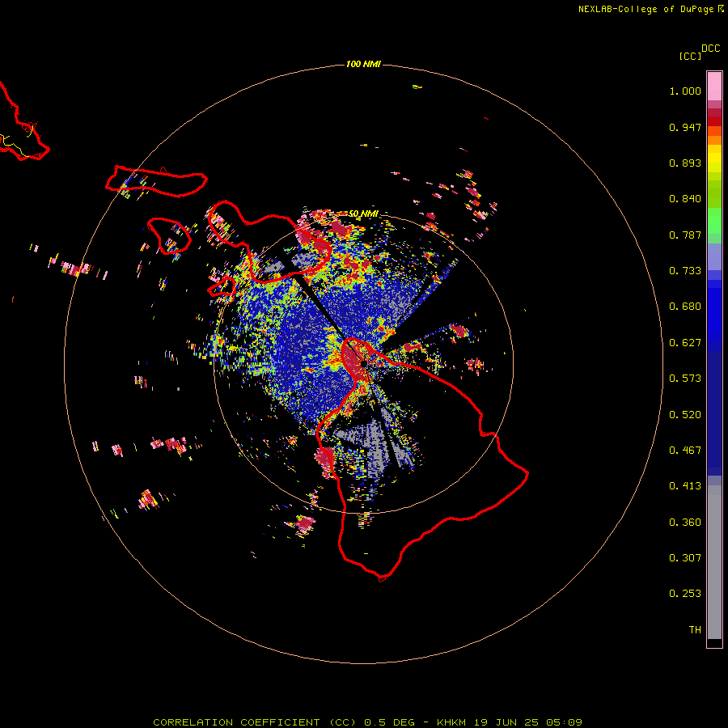Select the 0.733 legend value

click(x=685, y=271)
